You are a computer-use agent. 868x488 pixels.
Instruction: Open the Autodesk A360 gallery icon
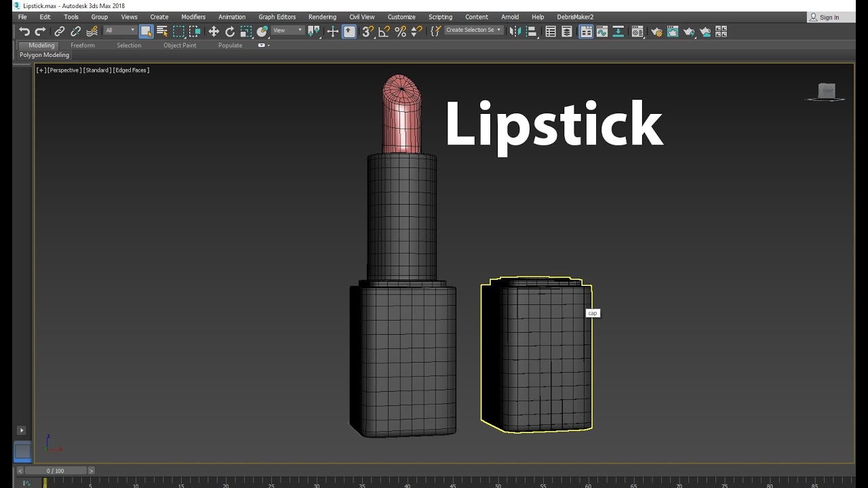point(722,31)
